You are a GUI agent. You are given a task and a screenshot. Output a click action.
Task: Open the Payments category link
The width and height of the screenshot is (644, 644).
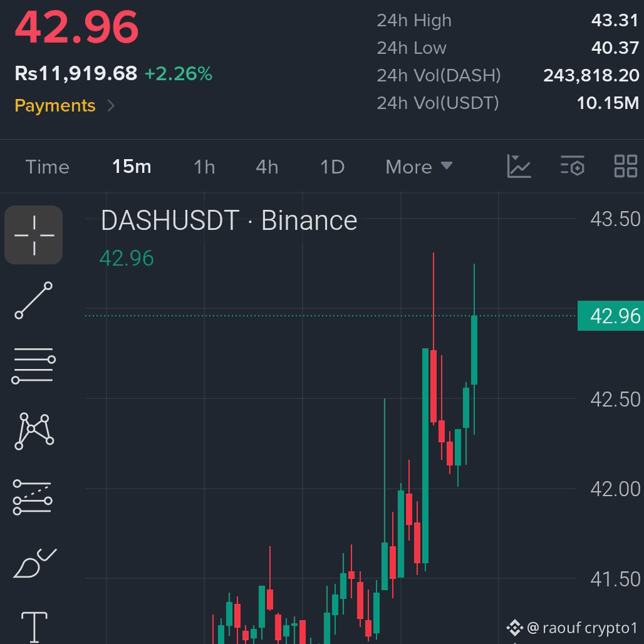point(55,106)
